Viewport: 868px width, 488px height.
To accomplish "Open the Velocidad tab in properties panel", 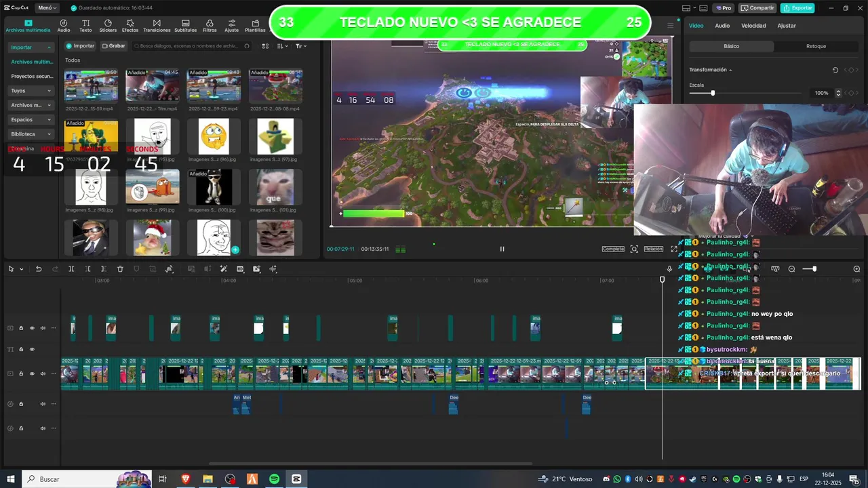I will pos(753,26).
